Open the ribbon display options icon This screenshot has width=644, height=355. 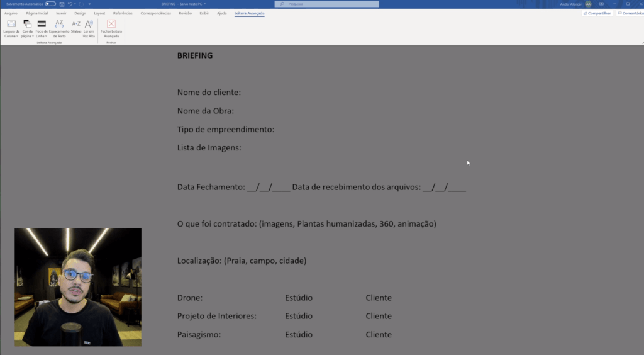(602, 4)
